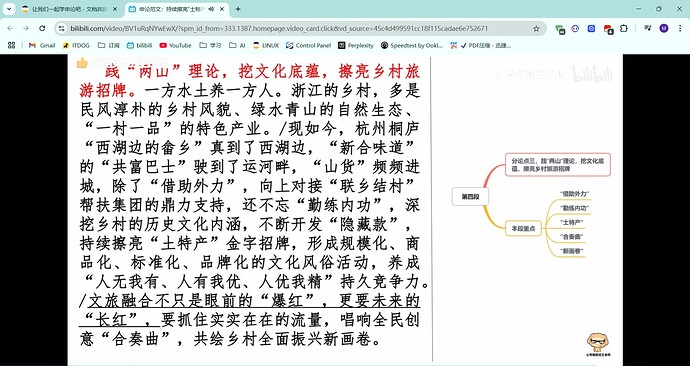Open the Speedtest by Ookla bookmark
Screen dimensions: 690x366
[412, 45]
